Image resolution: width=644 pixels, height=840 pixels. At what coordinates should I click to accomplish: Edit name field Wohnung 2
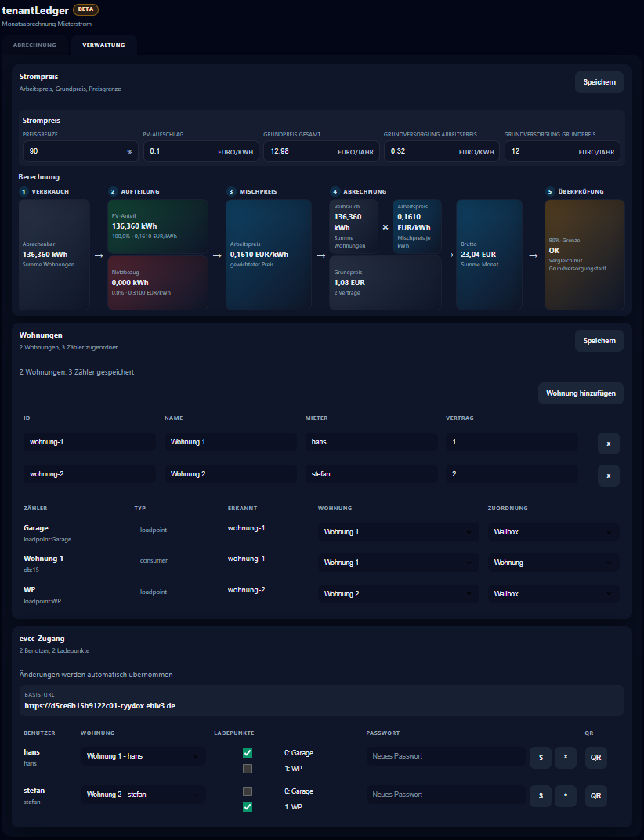click(230, 474)
